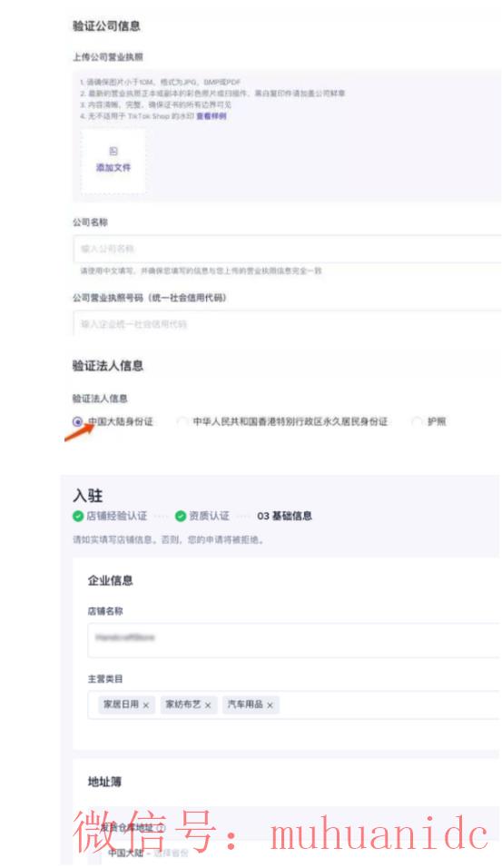Focus the 公司名称 input field
Screen dimensions: 502x868
pos(287,249)
